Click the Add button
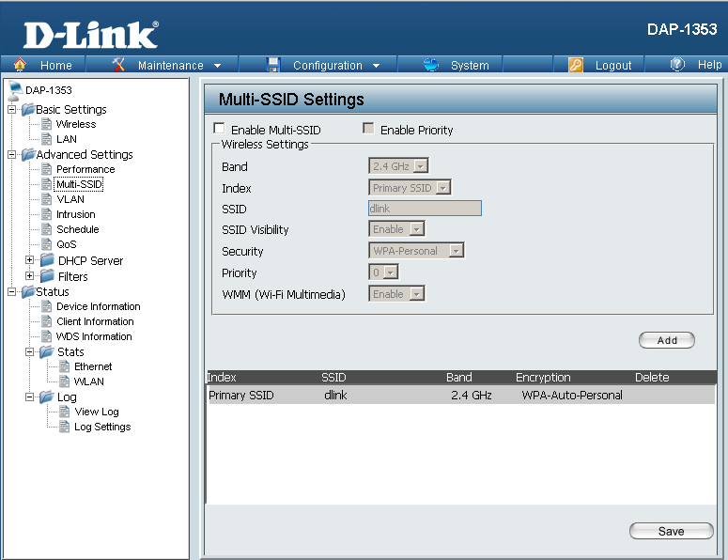Viewport: 728px width, 560px height. [667, 340]
